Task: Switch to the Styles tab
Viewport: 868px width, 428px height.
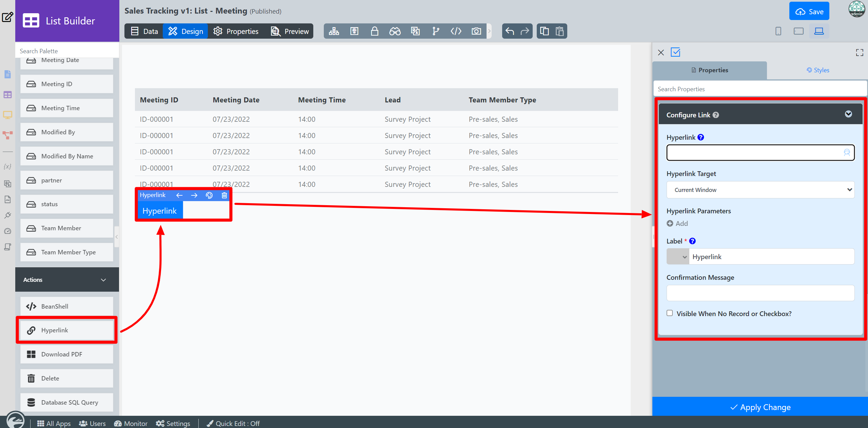Action: point(818,70)
